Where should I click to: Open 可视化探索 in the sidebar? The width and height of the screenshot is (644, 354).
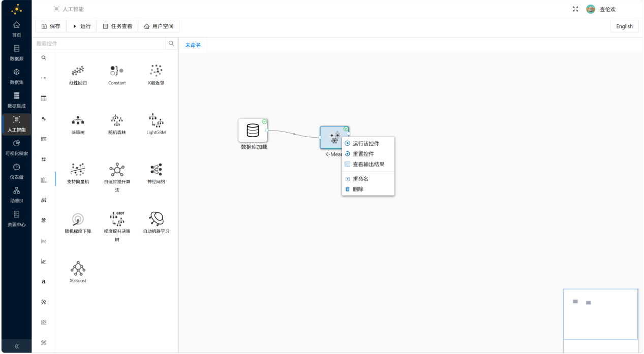click(x=16, y=147)
